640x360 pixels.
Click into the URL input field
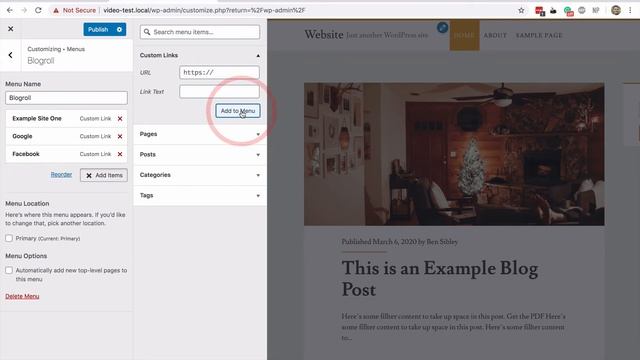[x=219, y=72]
